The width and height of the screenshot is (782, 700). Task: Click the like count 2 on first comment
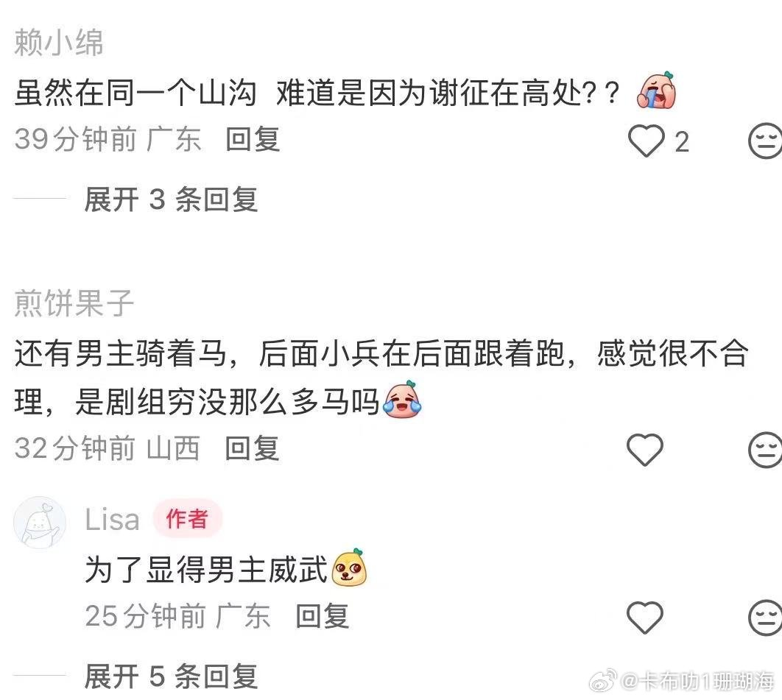682,142
